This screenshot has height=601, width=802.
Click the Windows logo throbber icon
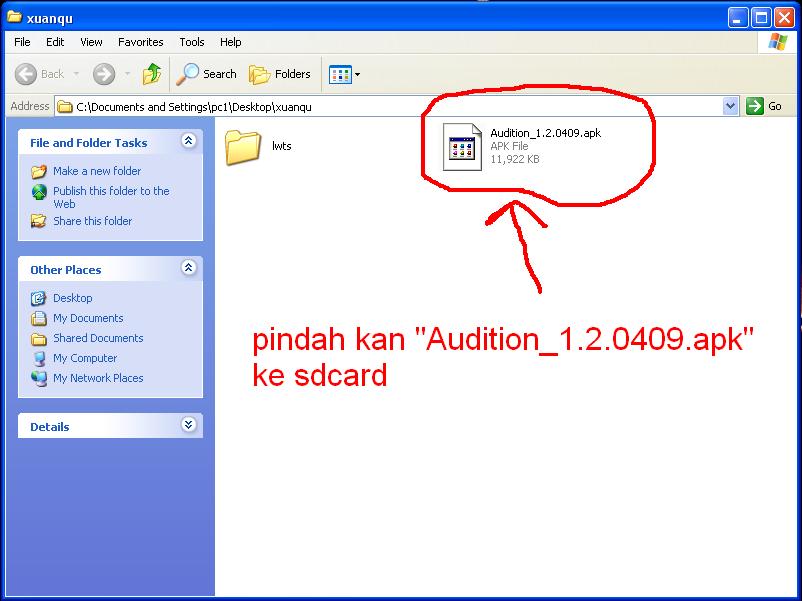pos(777,42)
